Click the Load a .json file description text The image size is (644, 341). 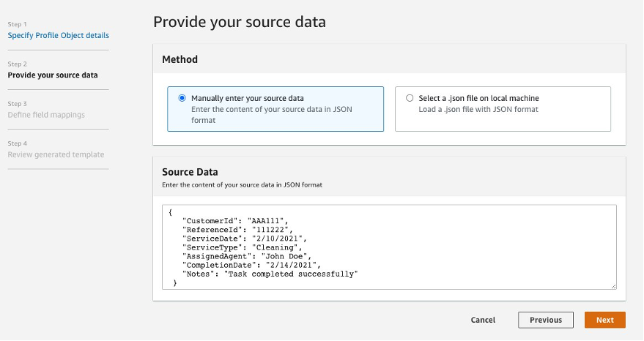click(478, 109)
